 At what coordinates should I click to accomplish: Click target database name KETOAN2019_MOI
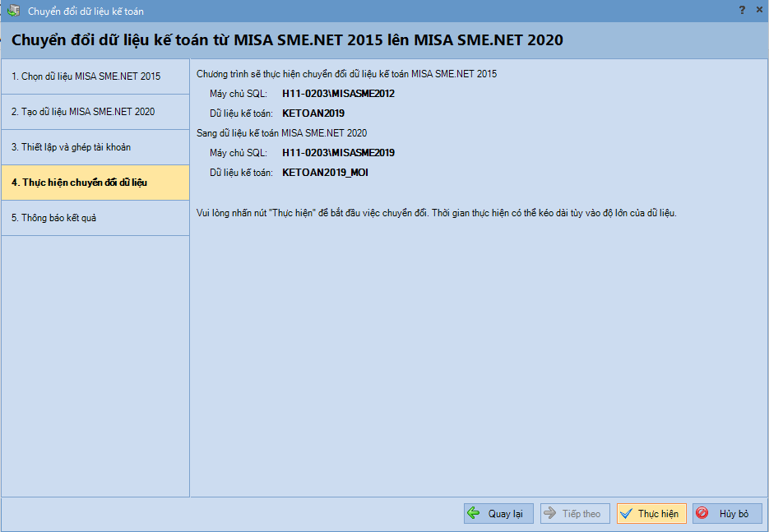tap(325, 173)
